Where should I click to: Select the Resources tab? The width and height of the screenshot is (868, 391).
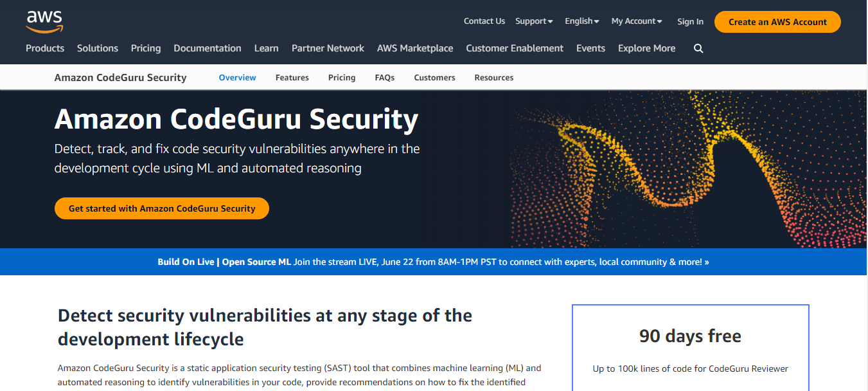(493, 78)
